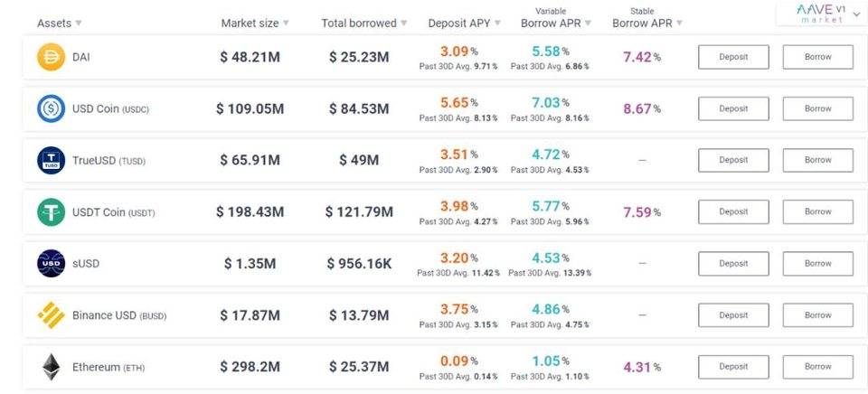Click the Binance USD (BUSD) icon

pyautogui.click(x=51, y=315)
